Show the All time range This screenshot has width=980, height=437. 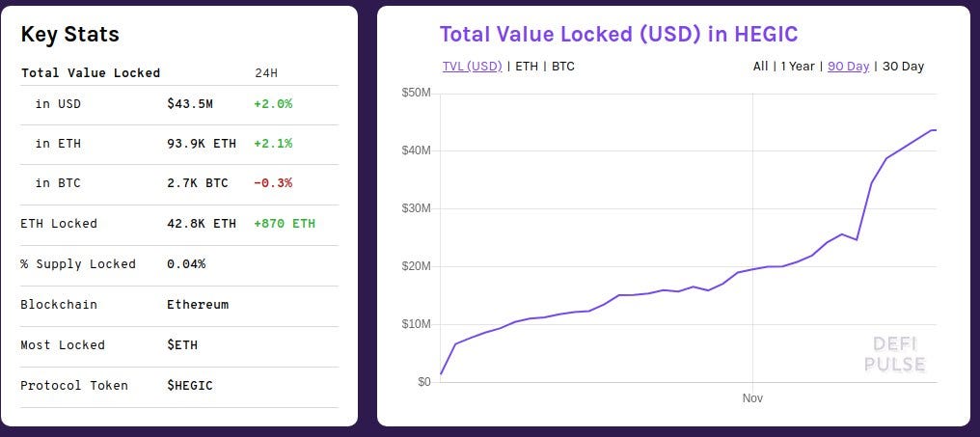[x=760, y=66]
